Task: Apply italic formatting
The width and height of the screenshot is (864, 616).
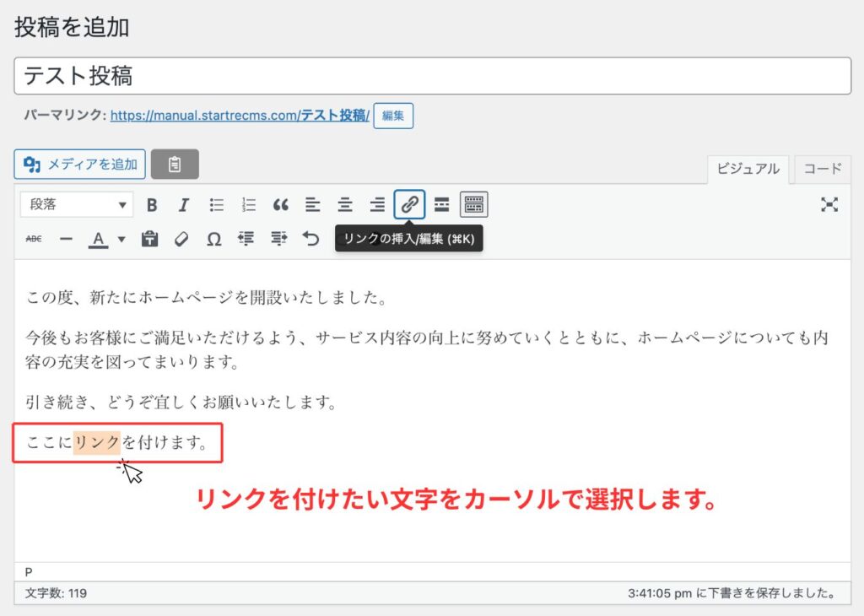Action: (183, 205)
